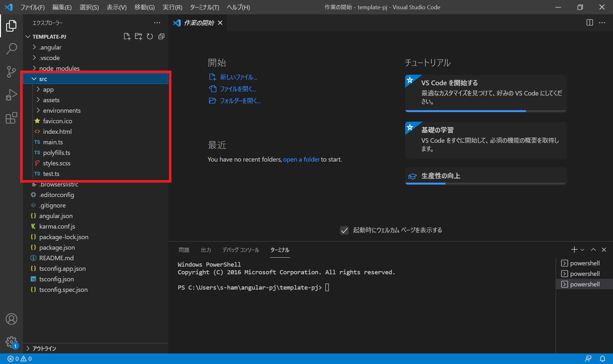The height and width of the screenshot is (364, 613).
Task: Open the ターミナル(T) menu in menu bar
Action: [x=204, y=7]
